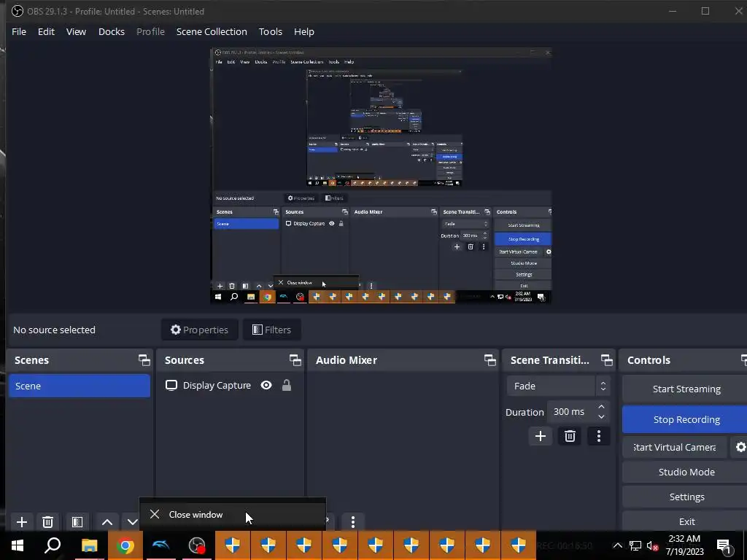Open the View menu
Image resolution: width=747 pixels, height=560 pixels.
(76, 31)
